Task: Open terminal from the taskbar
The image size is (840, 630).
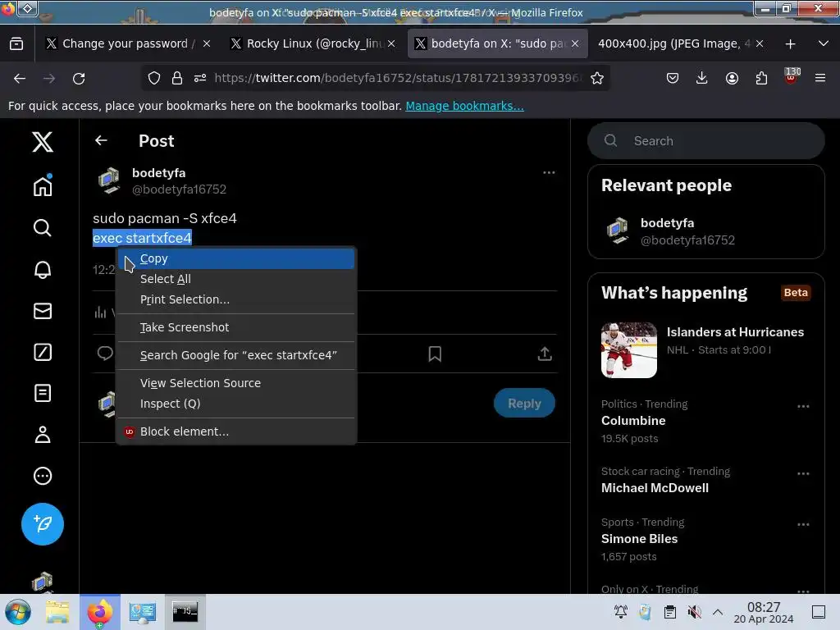Action: [185, 611]
